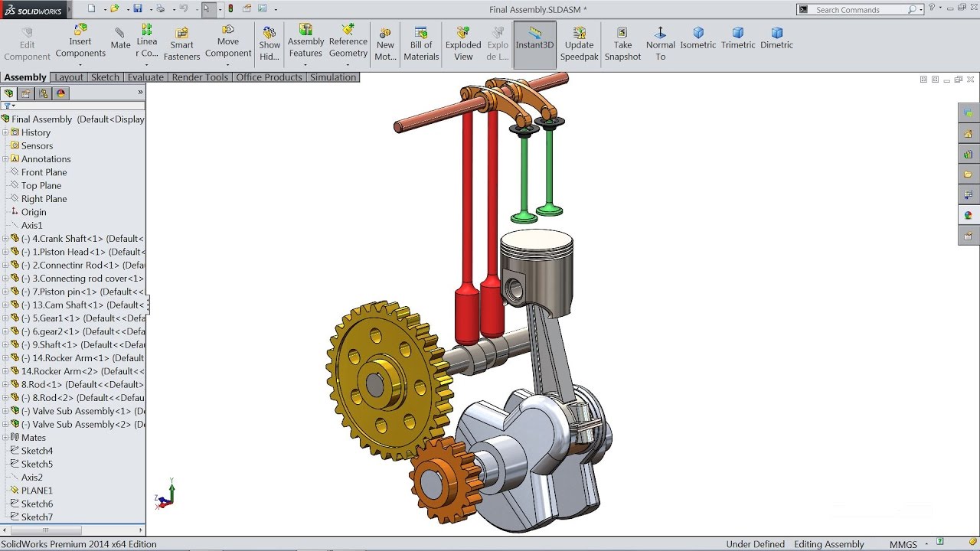
Task: Insert Bill of Materials
Action: (421, 44)
